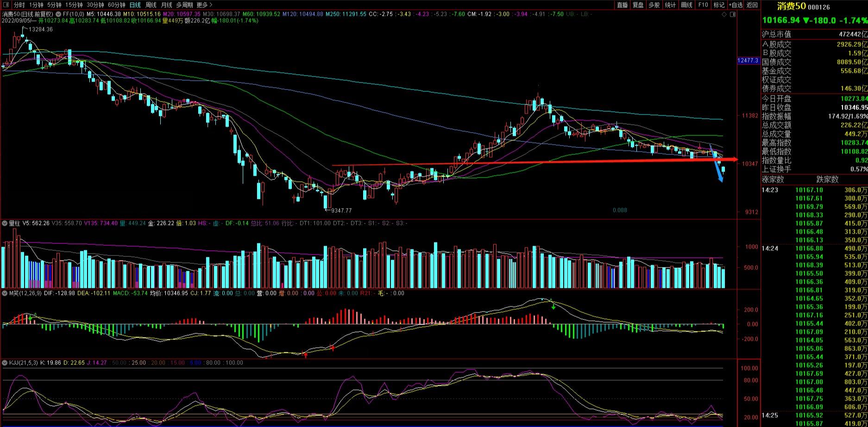Select the 30分钟 period tab
Viewport: 868px width, 427px height.
pyautogui.click(x=95, y=5)
